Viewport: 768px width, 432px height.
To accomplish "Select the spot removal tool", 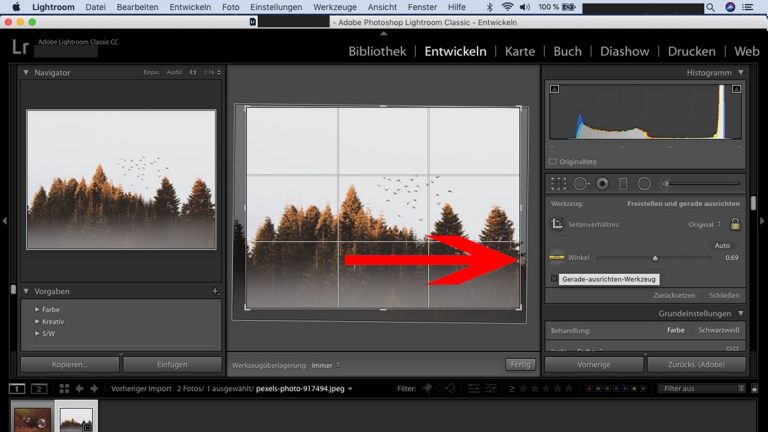I will point(580,183).
